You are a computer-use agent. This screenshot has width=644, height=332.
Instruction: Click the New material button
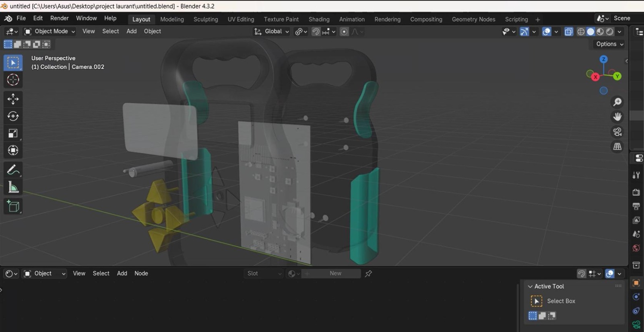[x=335, y=273]
